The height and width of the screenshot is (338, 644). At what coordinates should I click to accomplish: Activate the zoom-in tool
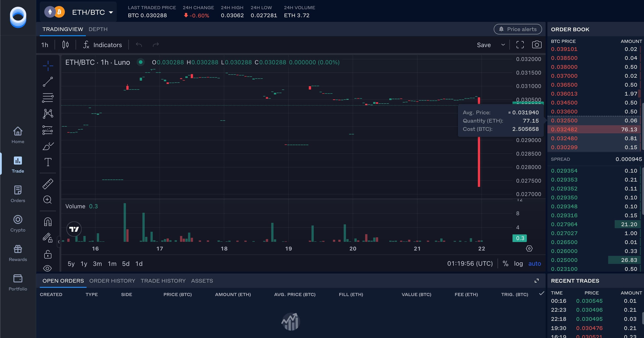(47, 200)
